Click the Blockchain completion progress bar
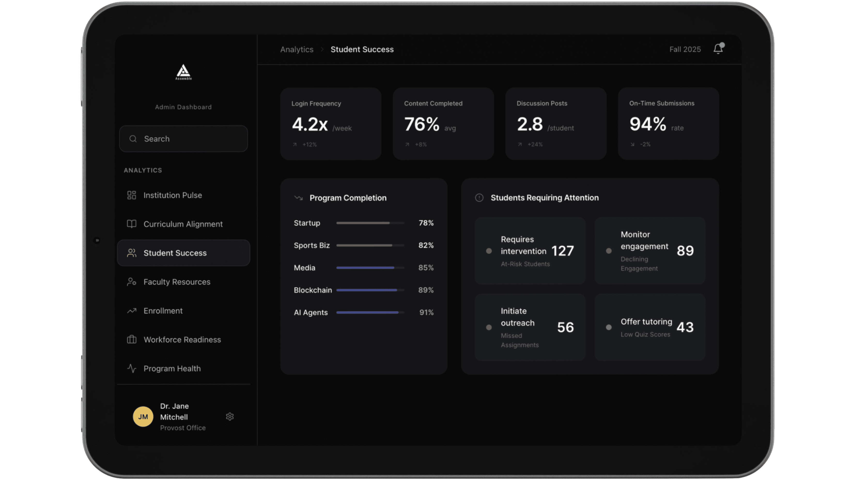 point(370,290)
